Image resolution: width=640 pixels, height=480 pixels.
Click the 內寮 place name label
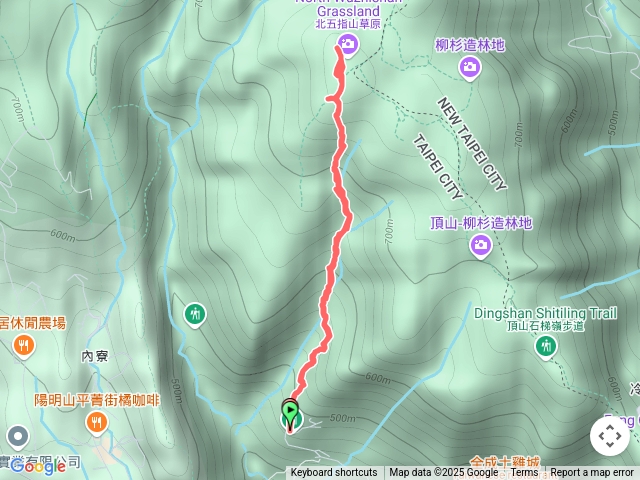(x=95, y=356)
